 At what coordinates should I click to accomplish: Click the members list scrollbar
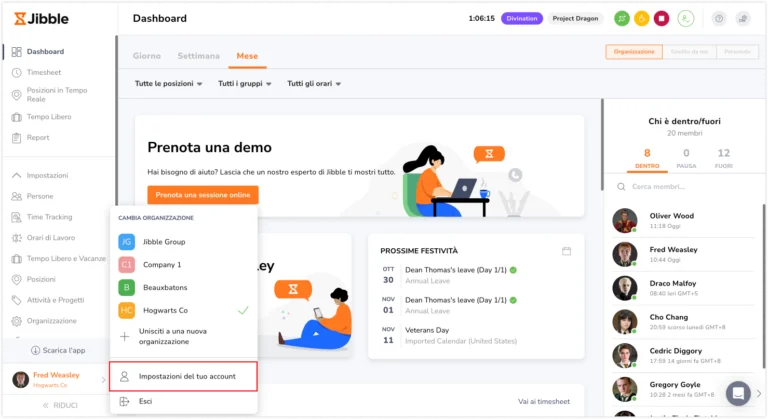coord(764,286)
